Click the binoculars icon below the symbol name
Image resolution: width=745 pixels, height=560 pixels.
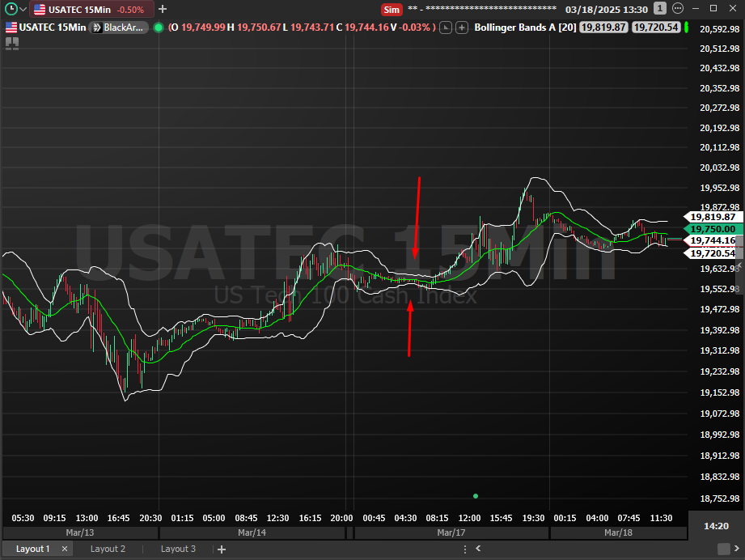(x=12, y=43)
